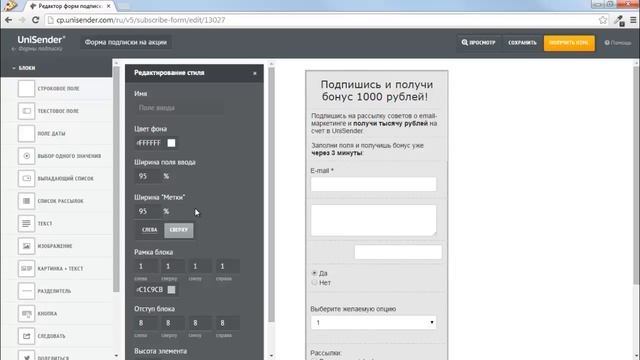The height and width of the screenshot is (360, 640).
Task: Click the style panel scroll-down arrow
Action: point(271,356)
